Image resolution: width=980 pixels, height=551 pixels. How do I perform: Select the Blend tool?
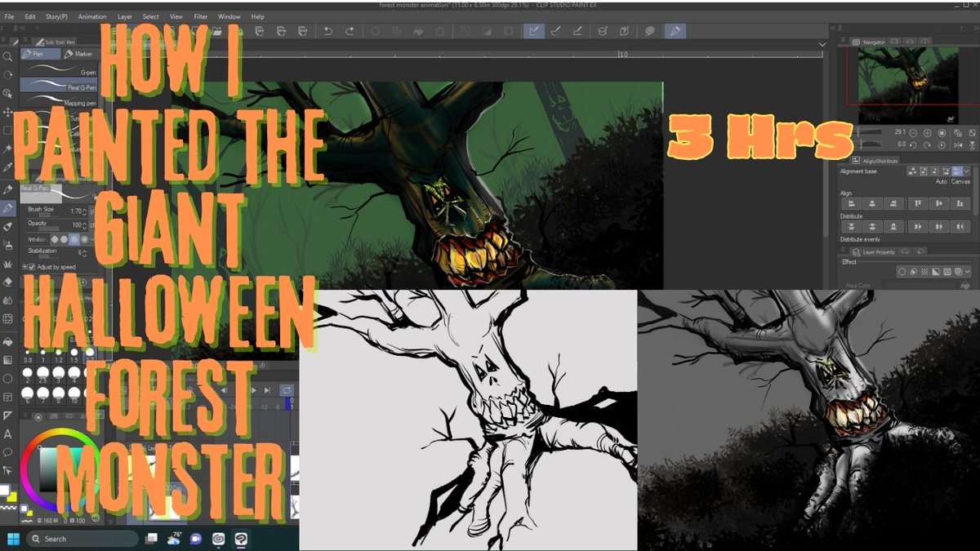7,300
